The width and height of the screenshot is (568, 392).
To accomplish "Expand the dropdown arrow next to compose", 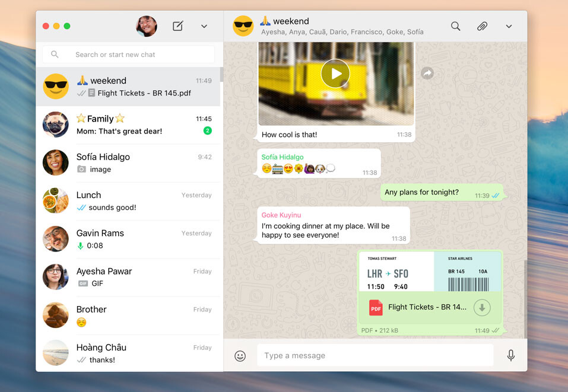I will 204,26.
